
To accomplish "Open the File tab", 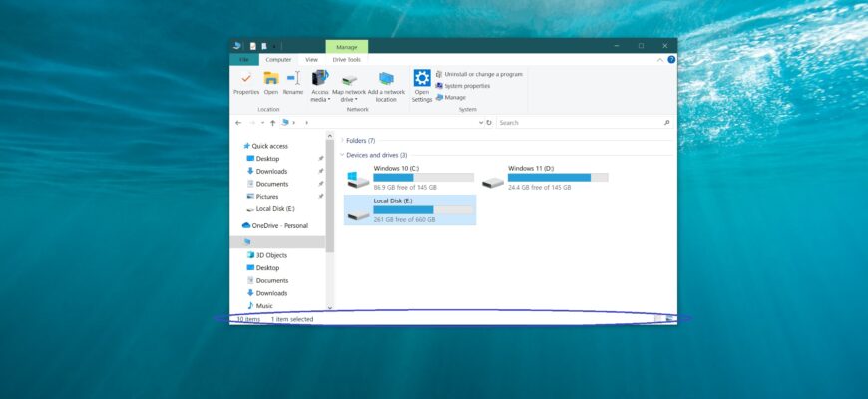I will point(244,60).
